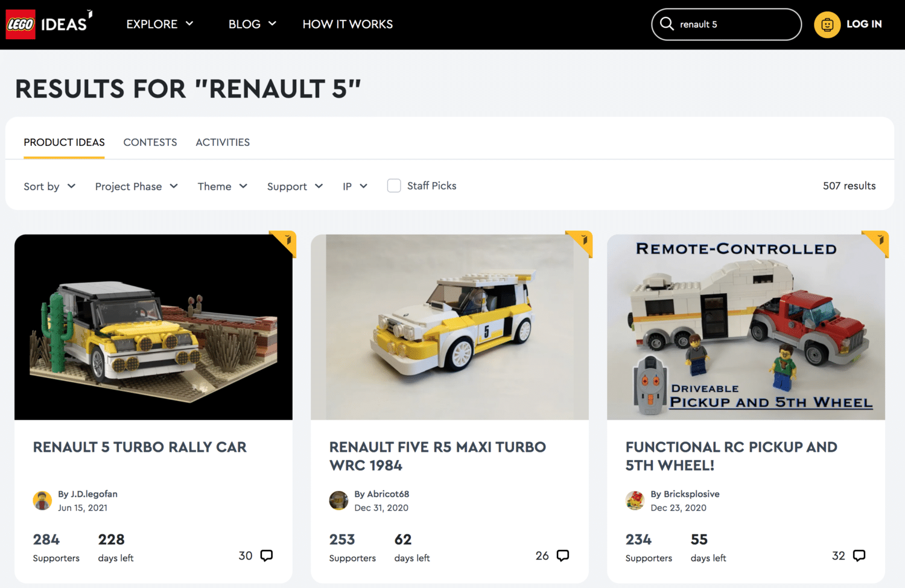
Task: Click J.D.legofan's avatar picture
Action: (42, 501)
